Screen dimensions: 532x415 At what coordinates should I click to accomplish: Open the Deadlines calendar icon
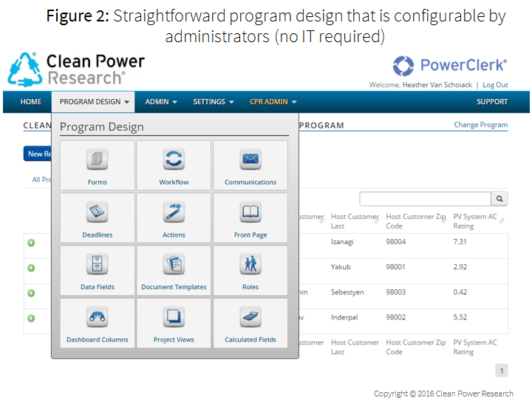pos(98,212)
